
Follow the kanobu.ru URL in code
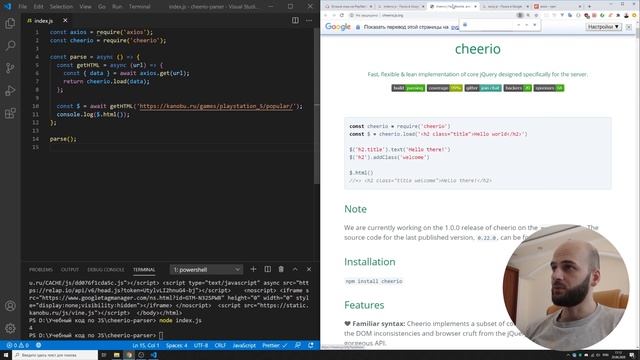point(216,106)
